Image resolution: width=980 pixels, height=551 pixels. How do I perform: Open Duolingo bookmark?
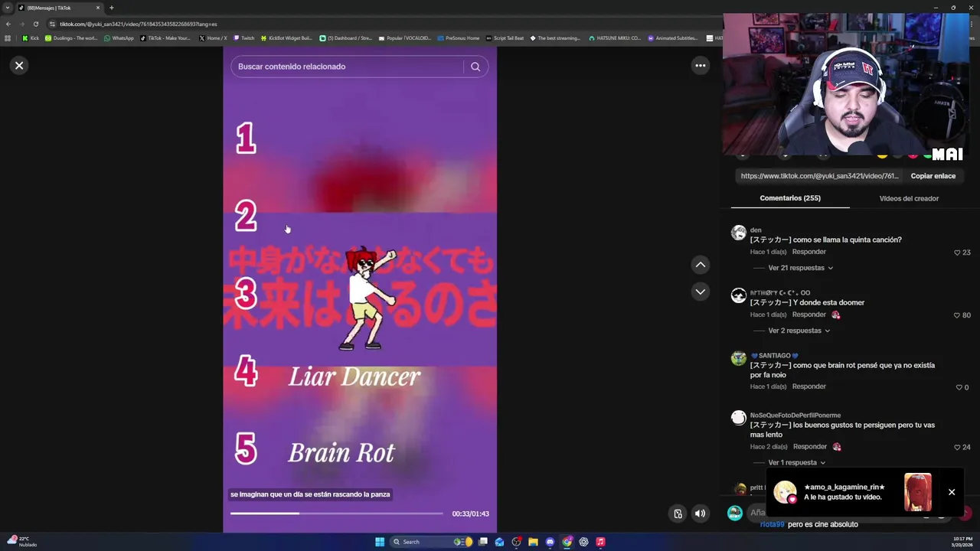point(71,38)
